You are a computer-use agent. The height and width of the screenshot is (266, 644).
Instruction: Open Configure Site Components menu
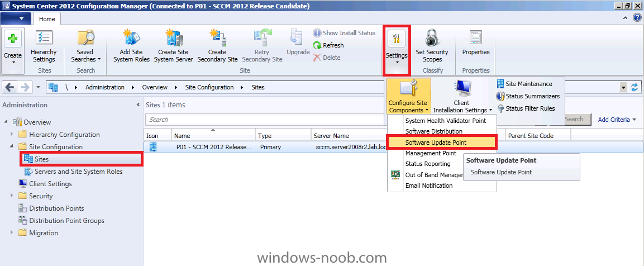click(x=409, y=96)
